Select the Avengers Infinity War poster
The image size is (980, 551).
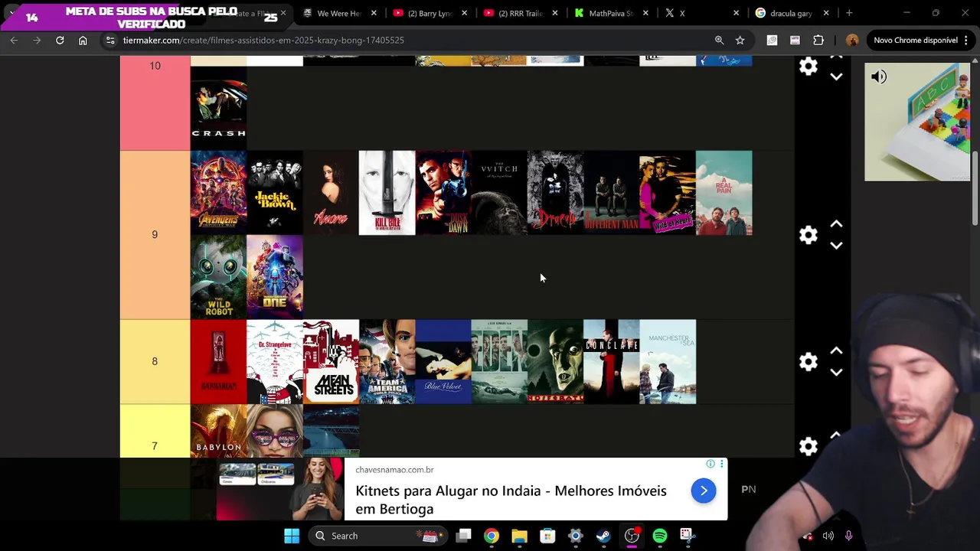point(218,193)
